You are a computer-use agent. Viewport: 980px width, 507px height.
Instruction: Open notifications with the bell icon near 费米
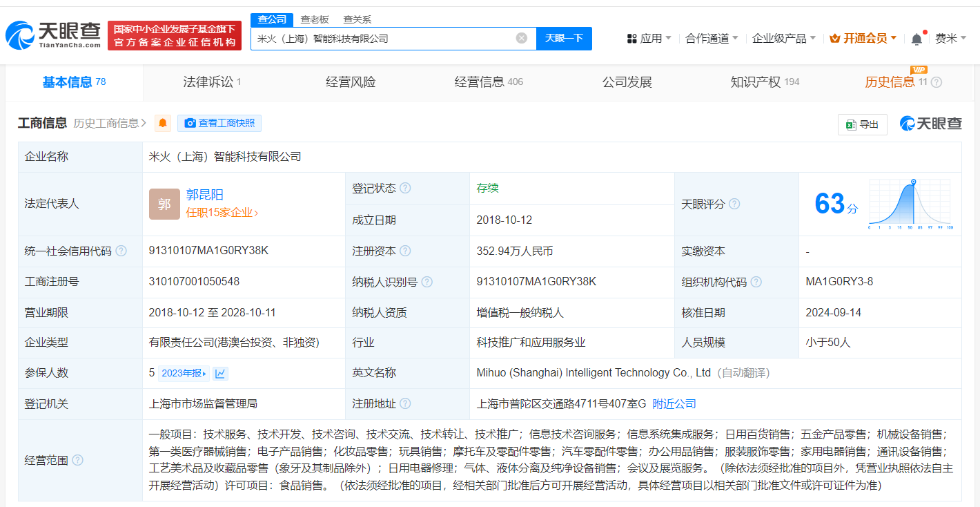(x=917, y=38)
